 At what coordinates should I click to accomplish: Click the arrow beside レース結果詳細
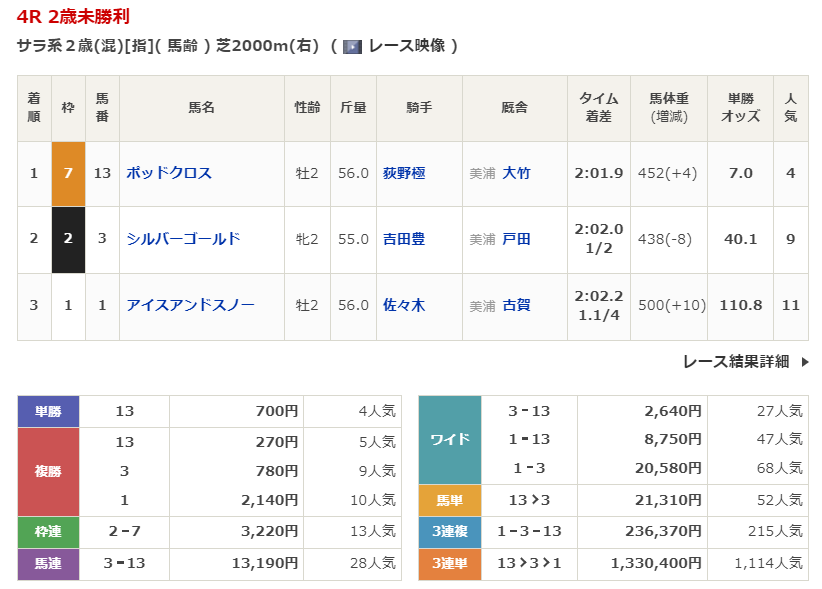point(805,362)
